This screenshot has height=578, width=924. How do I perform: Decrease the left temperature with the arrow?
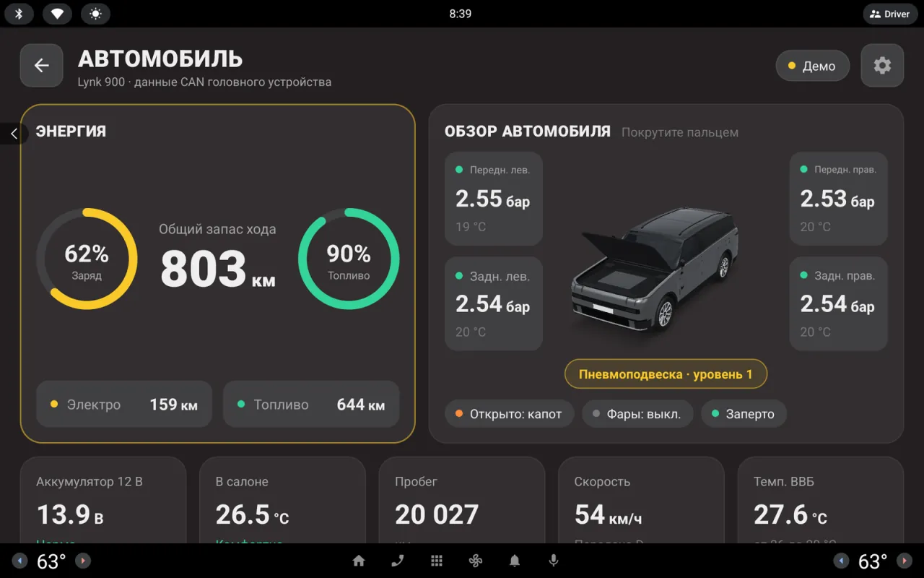click(x=20, y=561)
